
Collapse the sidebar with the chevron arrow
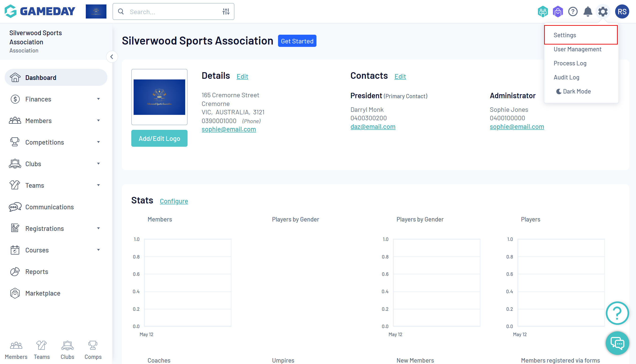(112, 57)
